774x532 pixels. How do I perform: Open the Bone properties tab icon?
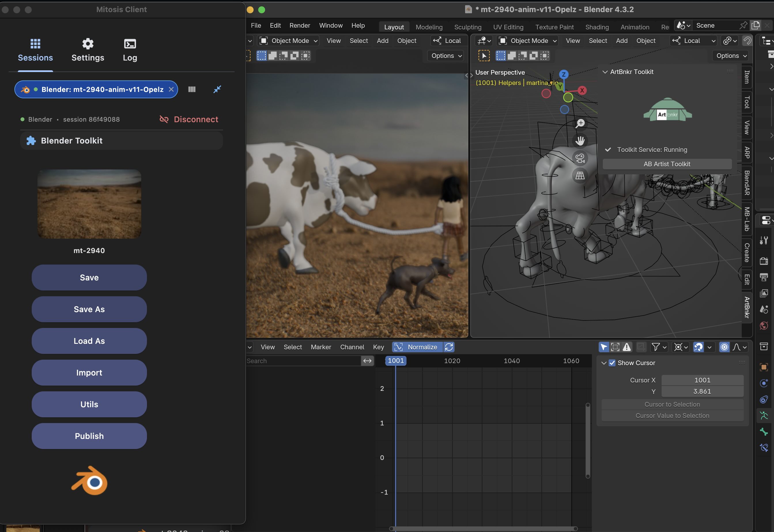coord(764,432)
